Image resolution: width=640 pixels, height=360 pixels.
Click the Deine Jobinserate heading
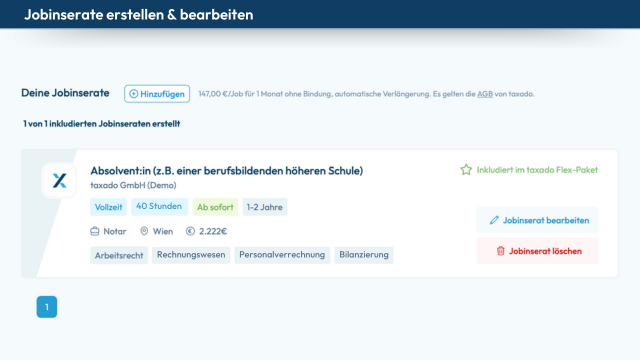[65, 93]
